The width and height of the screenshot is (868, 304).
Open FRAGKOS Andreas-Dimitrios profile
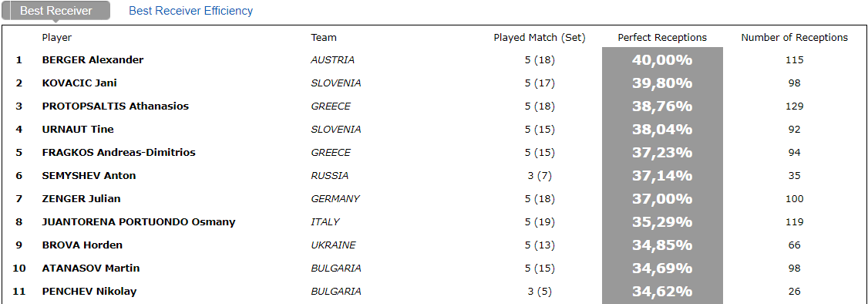(119, 152)
